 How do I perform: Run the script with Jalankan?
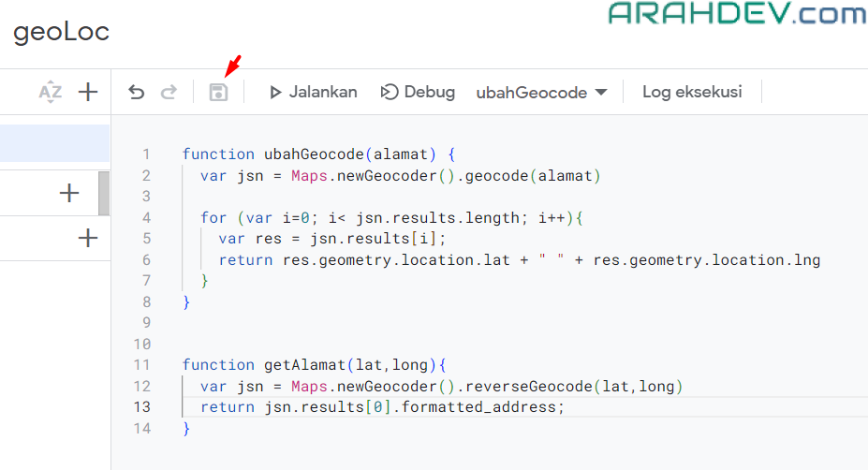313,92
